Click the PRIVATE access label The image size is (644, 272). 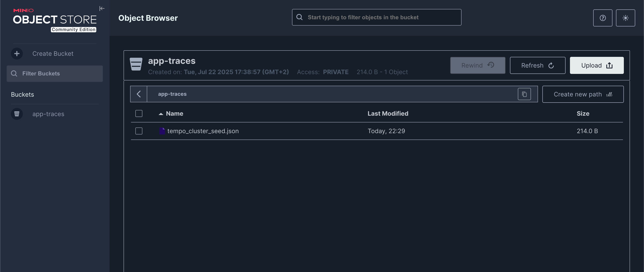pyautogui.click(x=336, y=72)
